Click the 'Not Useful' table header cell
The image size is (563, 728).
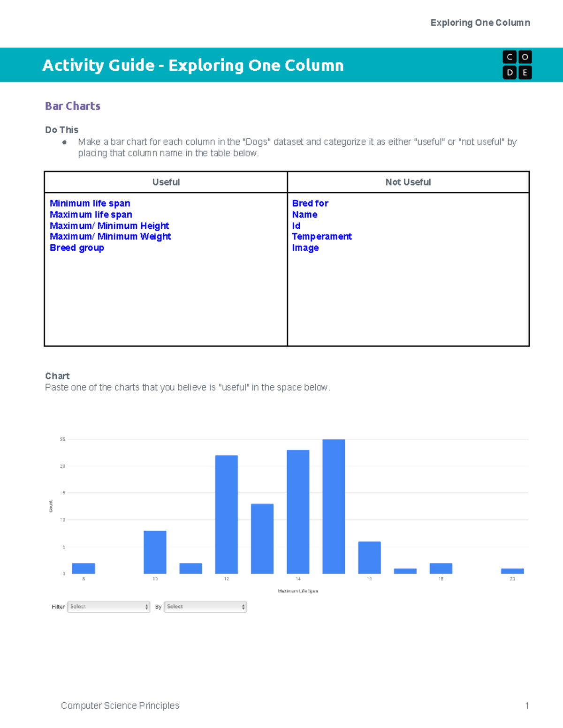pos(408,182)
